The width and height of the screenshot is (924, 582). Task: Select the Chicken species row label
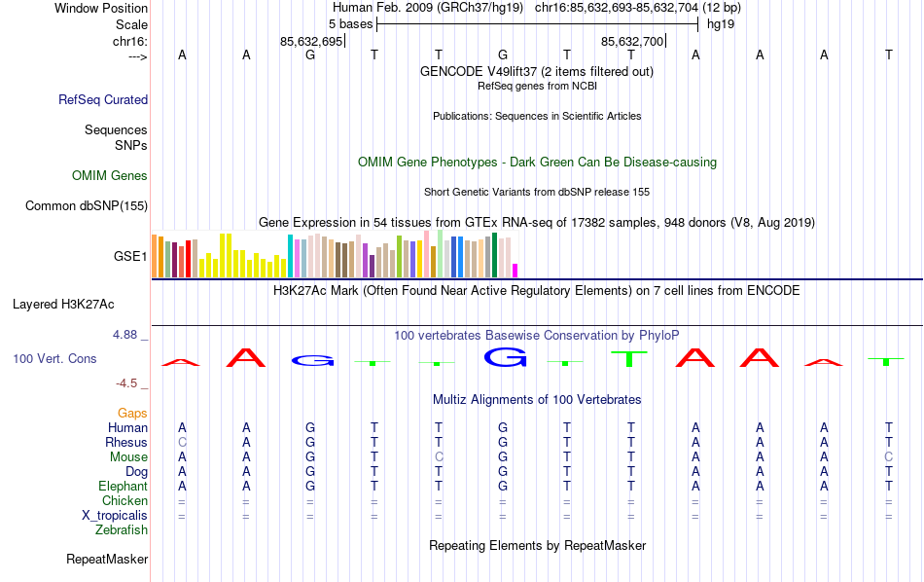click(124, 500)
